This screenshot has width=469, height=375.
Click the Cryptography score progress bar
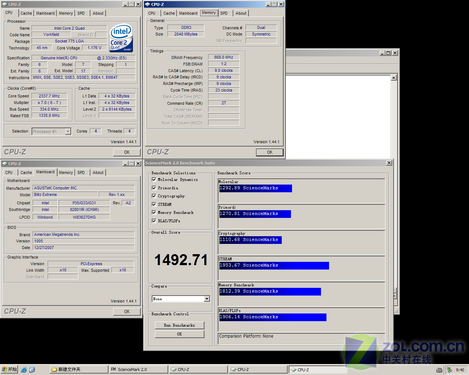point(250,240)
